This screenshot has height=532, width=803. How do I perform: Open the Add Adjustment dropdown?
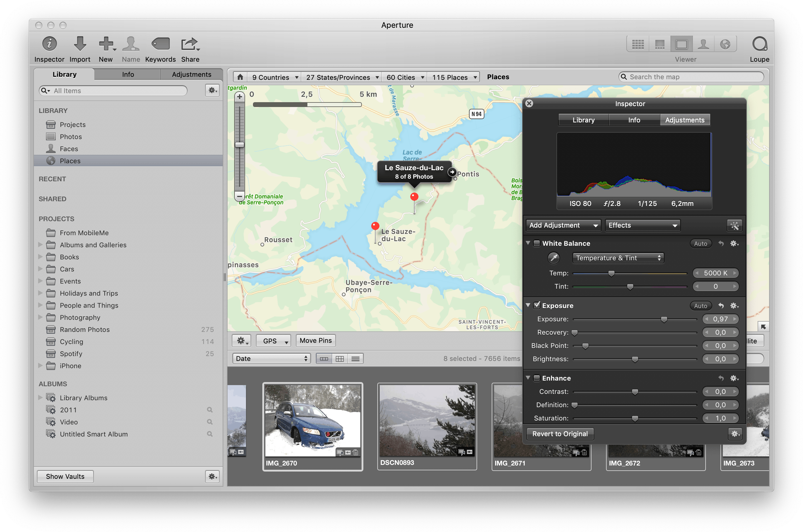click(x=563, y=225)
